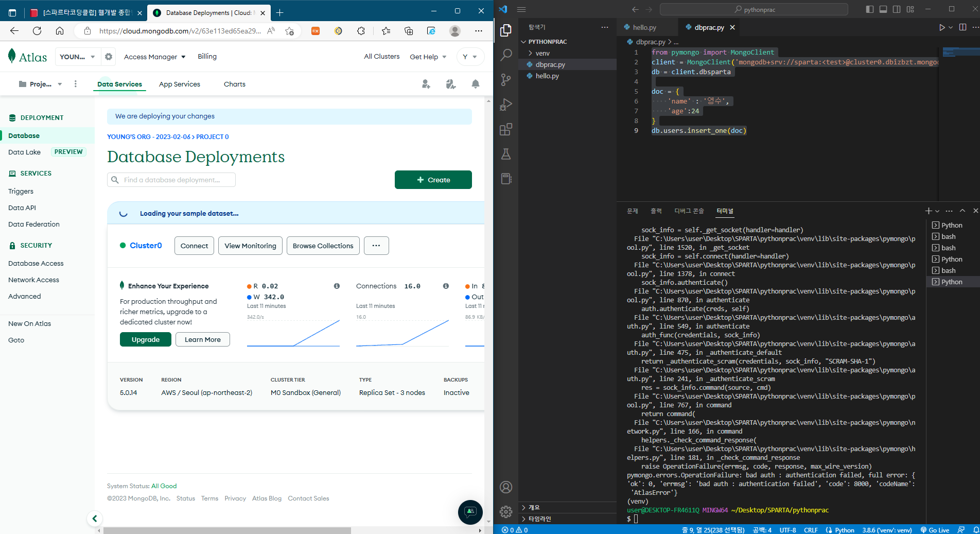Switch to 디버그 콘솔 panel tab
Screen dimensions: 980x534
tap(689, 211)
